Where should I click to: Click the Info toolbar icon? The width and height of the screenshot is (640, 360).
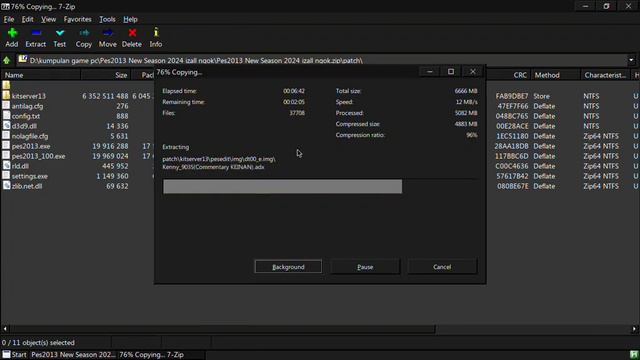tap(156, 33)
